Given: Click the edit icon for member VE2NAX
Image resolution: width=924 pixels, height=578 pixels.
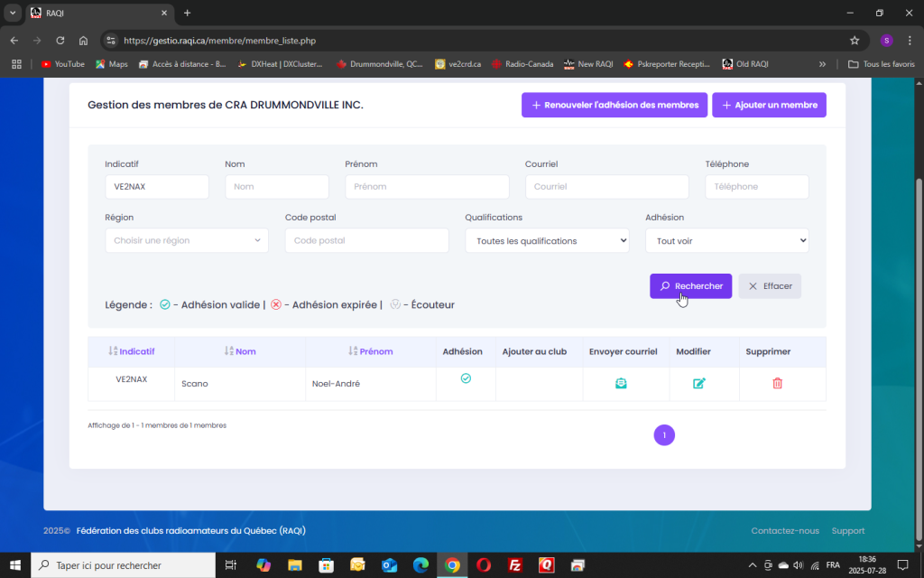Looking at the screenshot, I should pos(698,383).
